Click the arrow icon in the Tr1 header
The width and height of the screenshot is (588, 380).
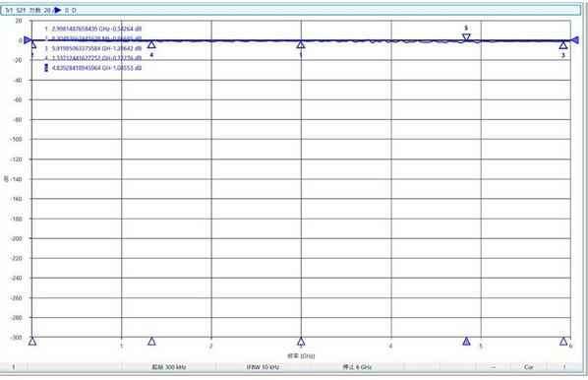pyautogui.click(x=57, y=10)
